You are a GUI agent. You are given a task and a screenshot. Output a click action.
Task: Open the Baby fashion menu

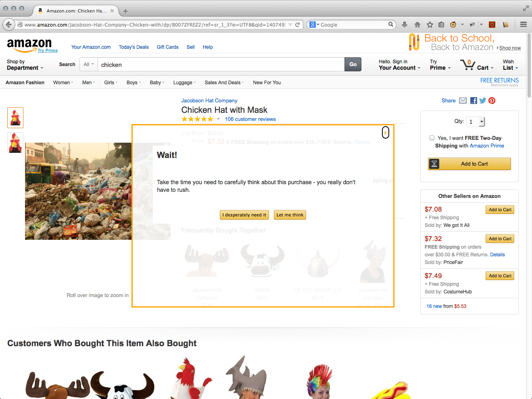click(x=157, y=83)
